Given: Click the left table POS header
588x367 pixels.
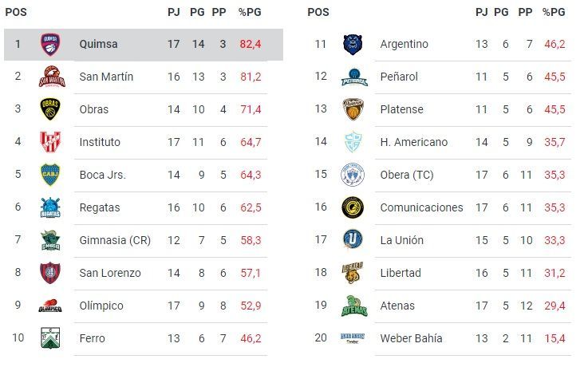Looking at the screenshot, I should point(17,12).
